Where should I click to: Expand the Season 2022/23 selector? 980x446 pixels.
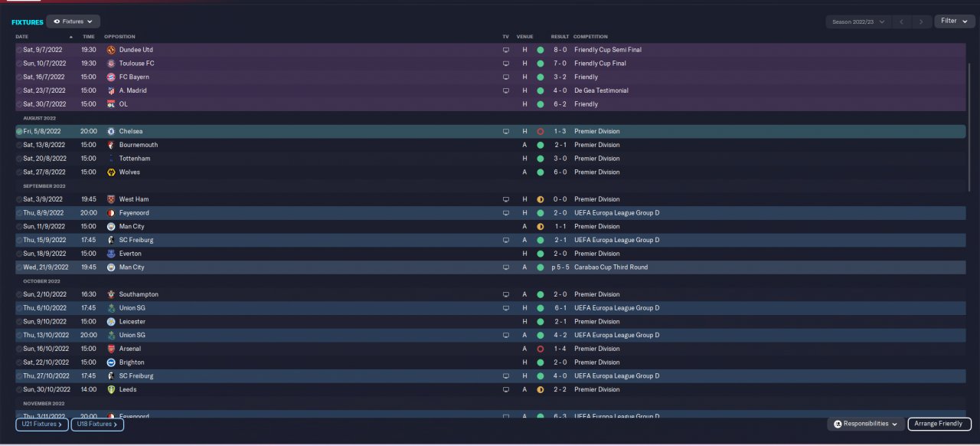point(858,21)
